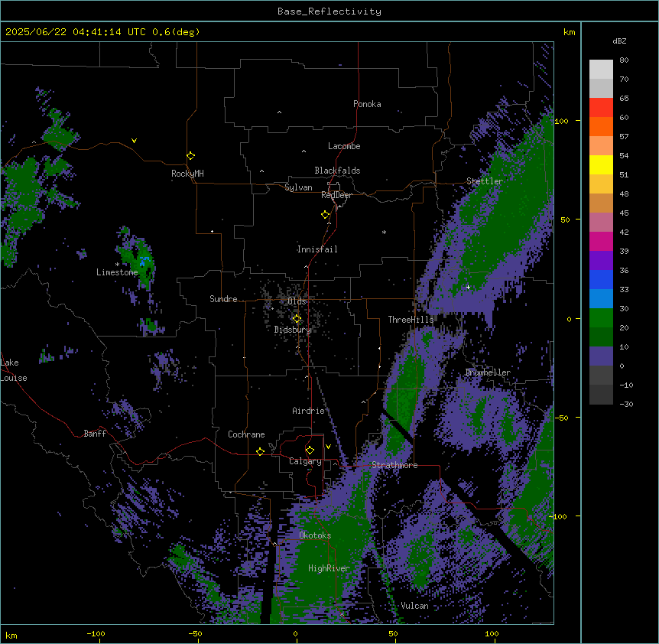Image resolution: width=659 pixels, height=644 pixels.
Task: Click the ThreeHills label
Action: 411,320
